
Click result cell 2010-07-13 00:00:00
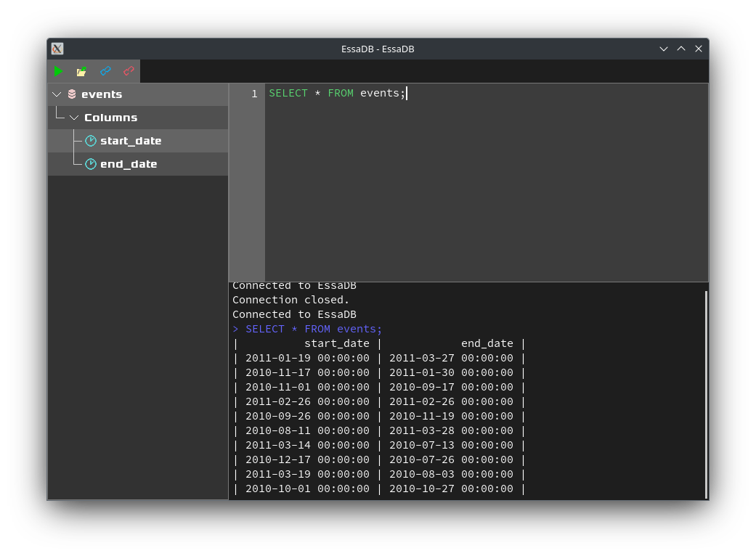pyautogui.click(x=451, y=445)
